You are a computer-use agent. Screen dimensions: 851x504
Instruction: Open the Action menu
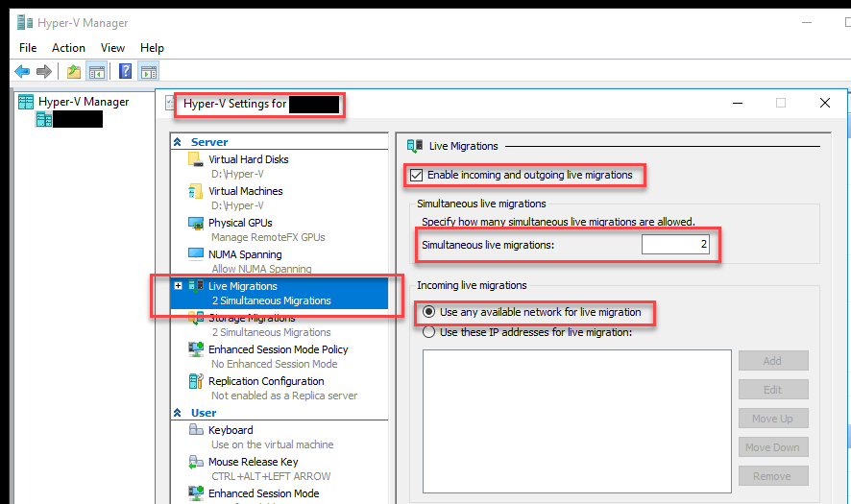68,47
